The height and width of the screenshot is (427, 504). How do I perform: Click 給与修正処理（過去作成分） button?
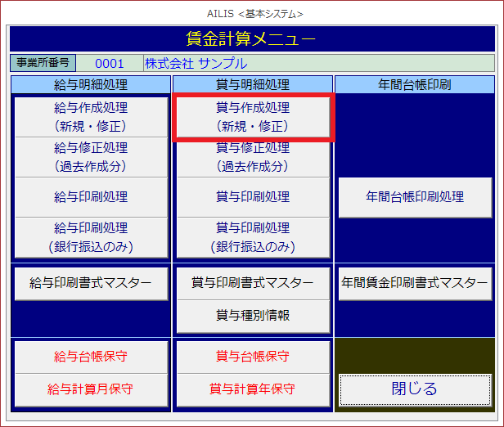[91, 156]
